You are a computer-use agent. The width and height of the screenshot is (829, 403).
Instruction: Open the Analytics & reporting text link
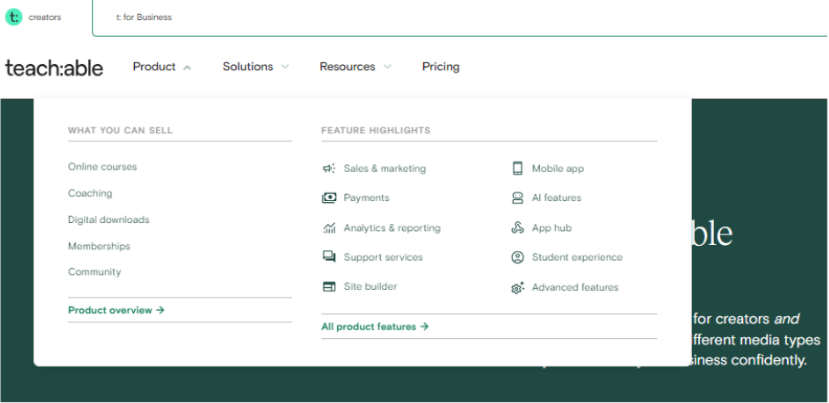(392, 228)
